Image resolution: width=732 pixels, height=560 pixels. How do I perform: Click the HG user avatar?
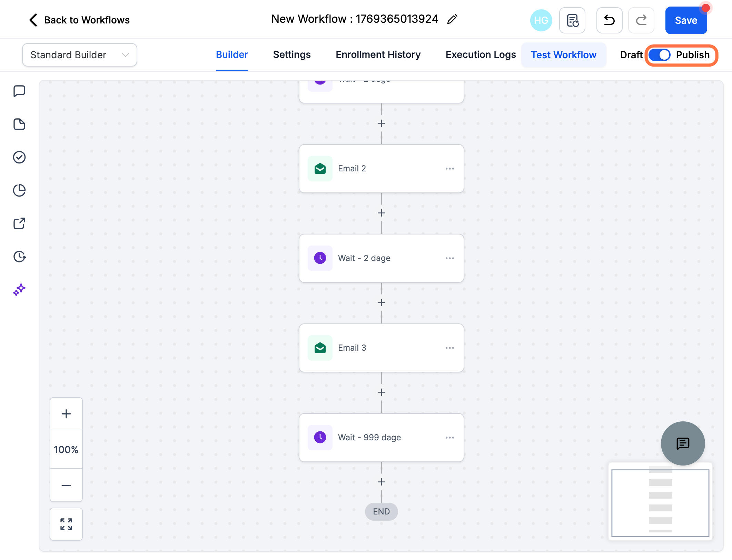pos(541,20)
